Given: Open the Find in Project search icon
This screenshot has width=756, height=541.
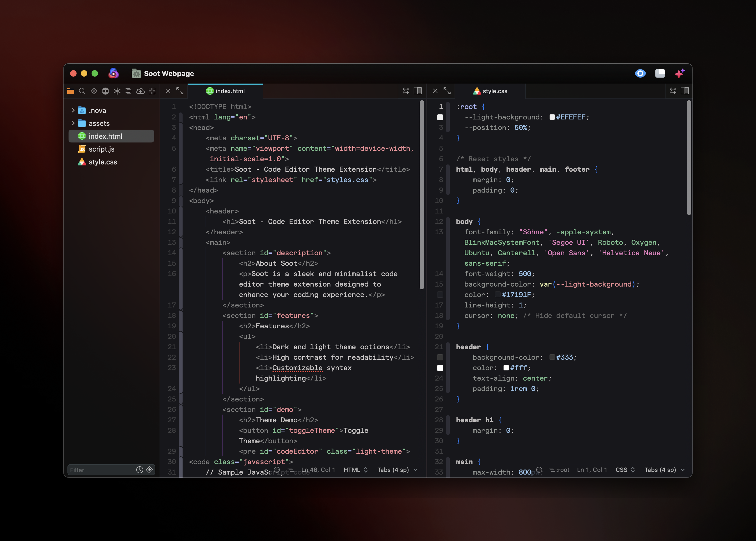Looking at the screenshot, I should pyautogui.click(x=82, y=91).
